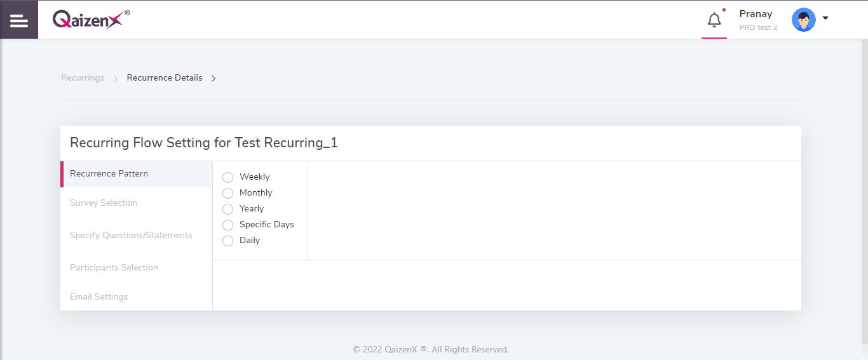This screenshot has height=360, width=868.
Task: Click the QaizenX logo
Action: click(x=91, y=19)
